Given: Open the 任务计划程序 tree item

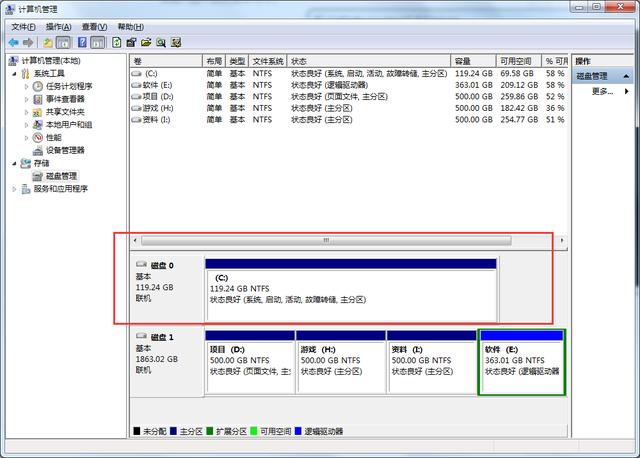Looking at the screenshot, I should tap(68, 86).
